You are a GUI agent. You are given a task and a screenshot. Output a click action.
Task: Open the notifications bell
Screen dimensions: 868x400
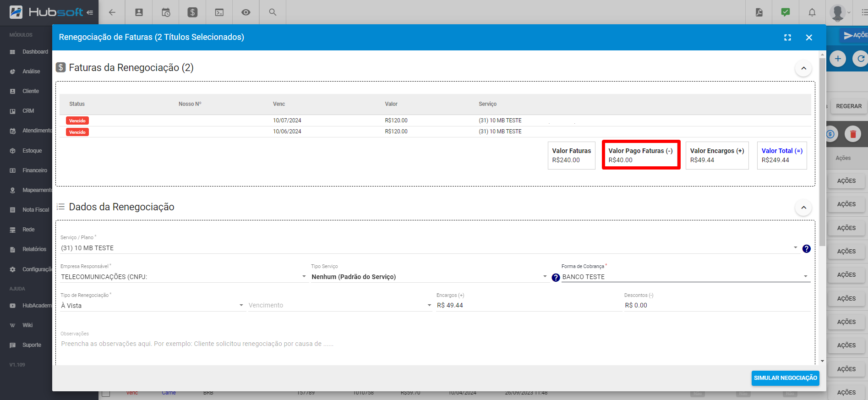point(812,12)
